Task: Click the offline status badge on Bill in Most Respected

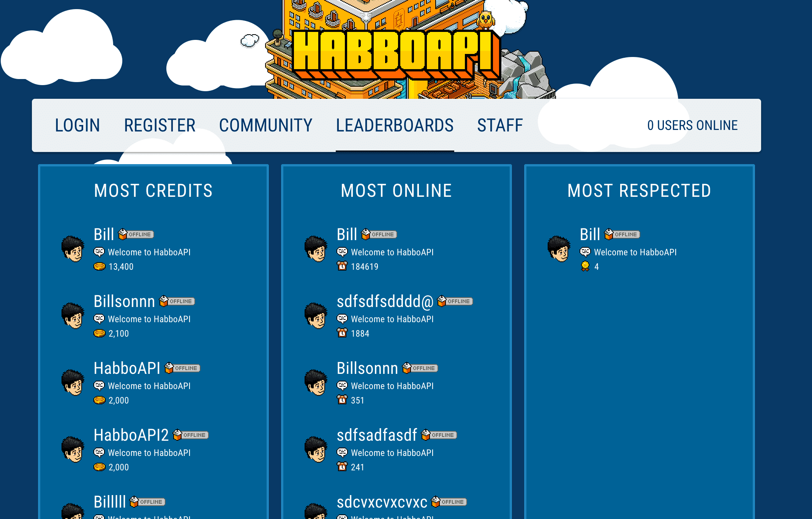Action: point(621,234)
